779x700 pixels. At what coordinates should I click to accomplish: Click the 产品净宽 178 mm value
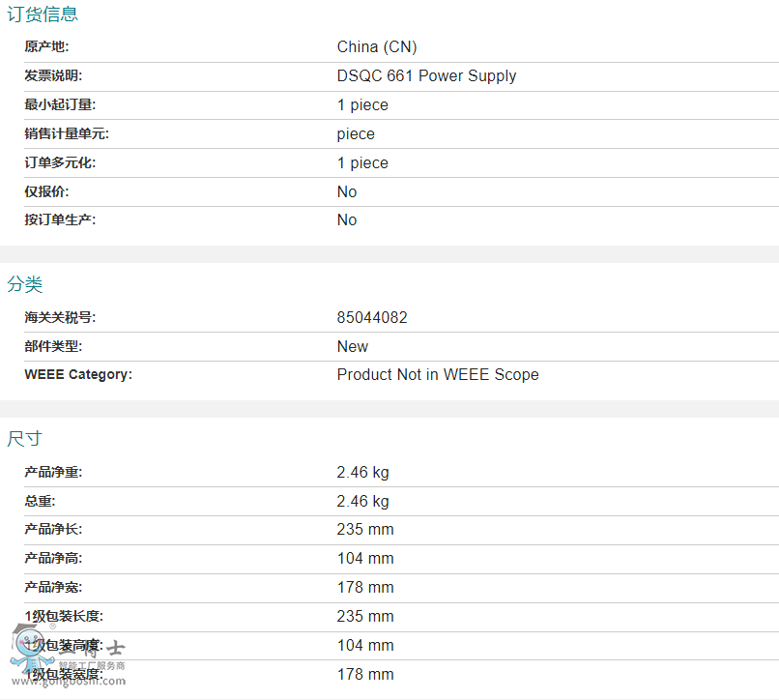[365, 587]
